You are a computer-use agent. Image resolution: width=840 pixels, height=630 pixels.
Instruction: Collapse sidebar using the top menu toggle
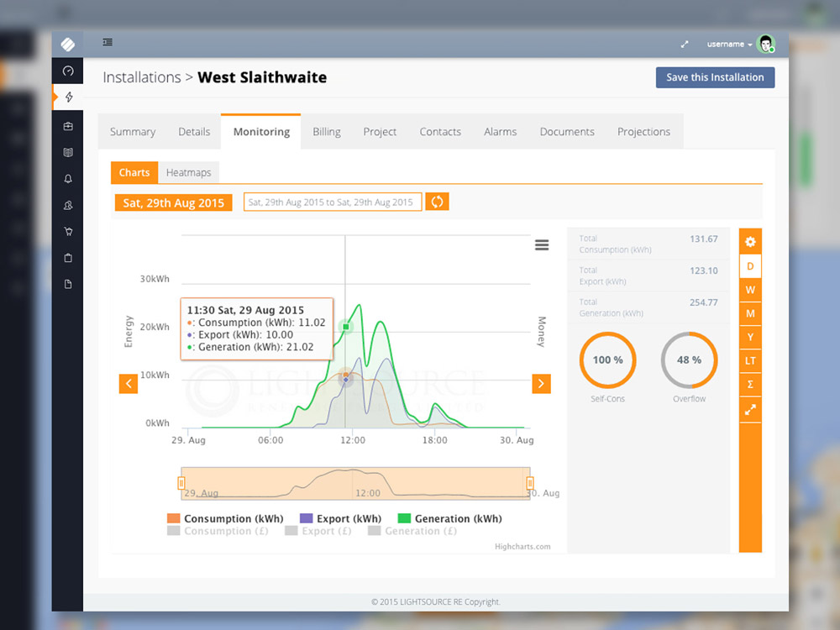[x=108, y=43]
